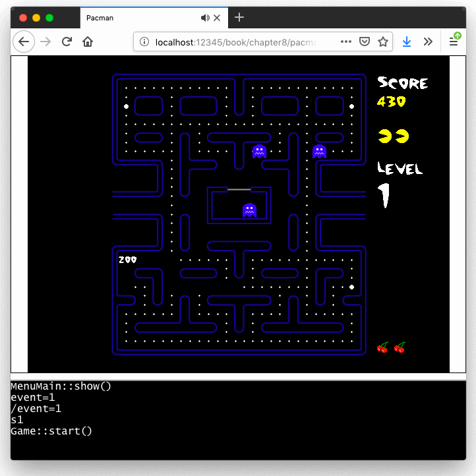The image size is (476, 476).
Task: Mute the Pacman tab audio
Action: [x=205, y=18]
